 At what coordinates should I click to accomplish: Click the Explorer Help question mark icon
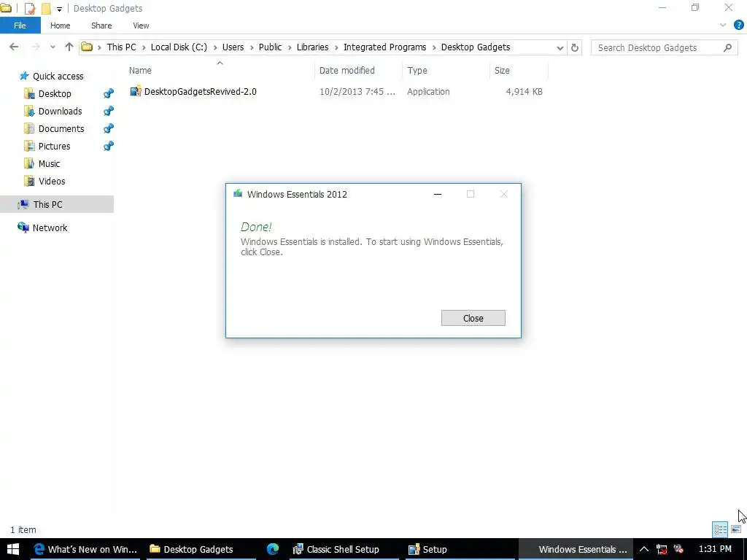[739, 26]
